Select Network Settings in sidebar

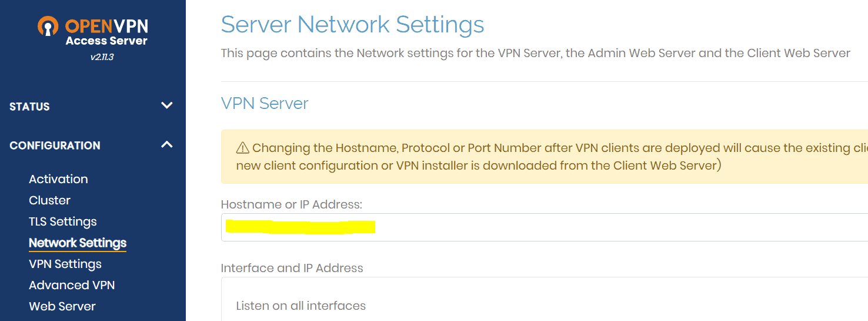78,243
